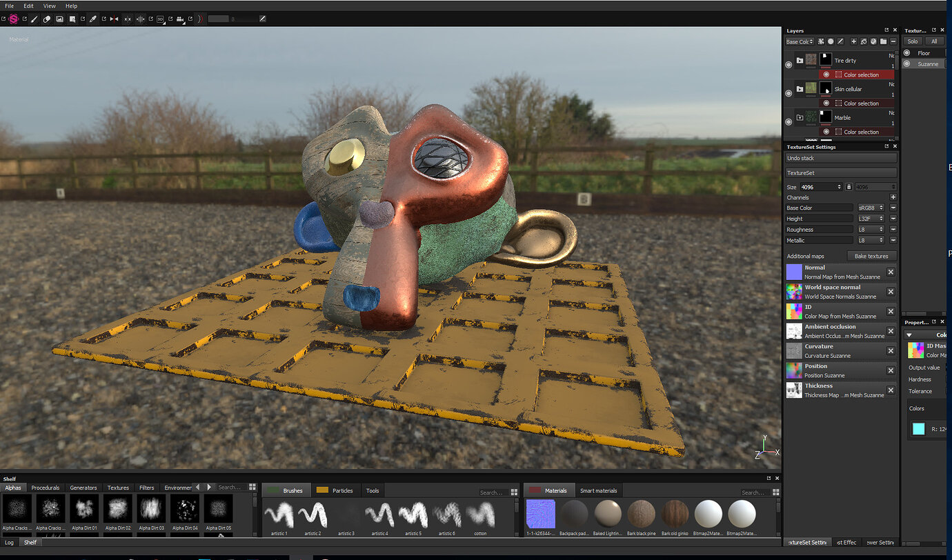Add a new channel with plus icon
Viewport: 952px width, 560px height.
893,197
